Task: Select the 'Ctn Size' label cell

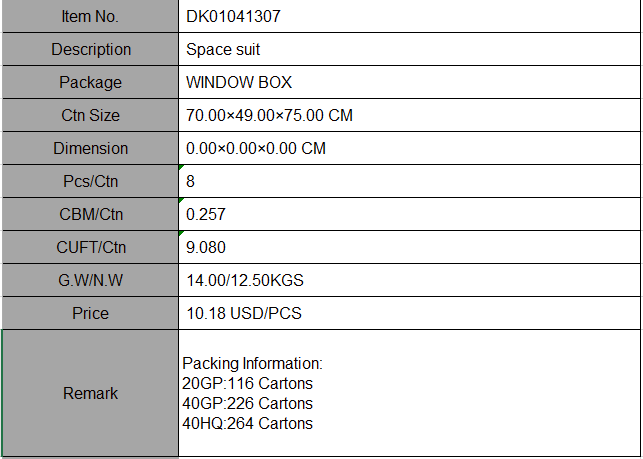Action: pos(90,115)
